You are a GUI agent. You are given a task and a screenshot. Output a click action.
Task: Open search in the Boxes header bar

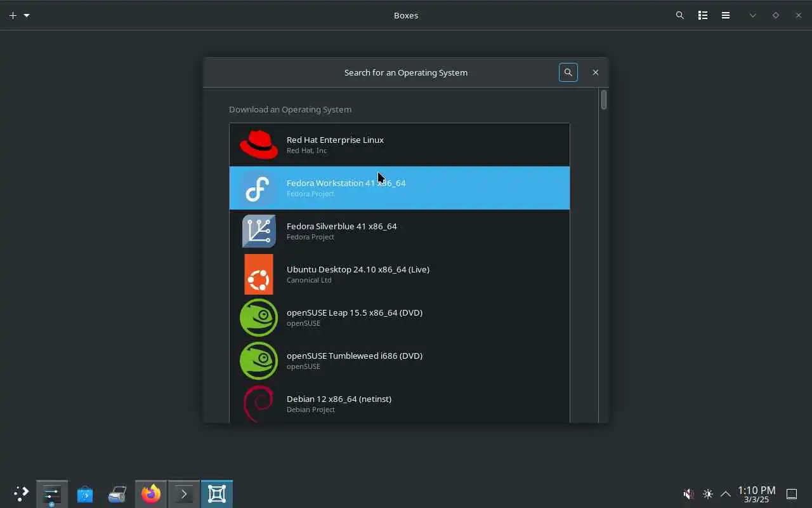(680, 15)
